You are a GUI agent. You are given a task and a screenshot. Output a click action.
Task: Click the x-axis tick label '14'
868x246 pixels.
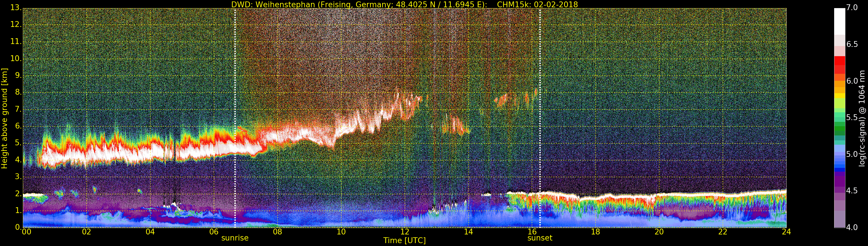(468, 232)
